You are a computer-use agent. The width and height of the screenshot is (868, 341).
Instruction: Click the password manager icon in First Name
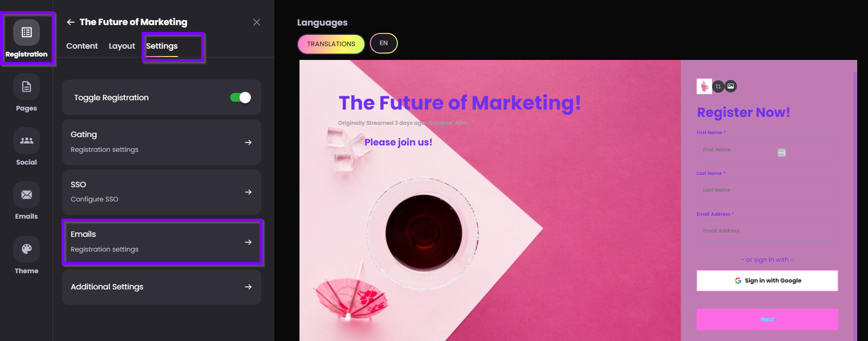[x=781, y=153]
